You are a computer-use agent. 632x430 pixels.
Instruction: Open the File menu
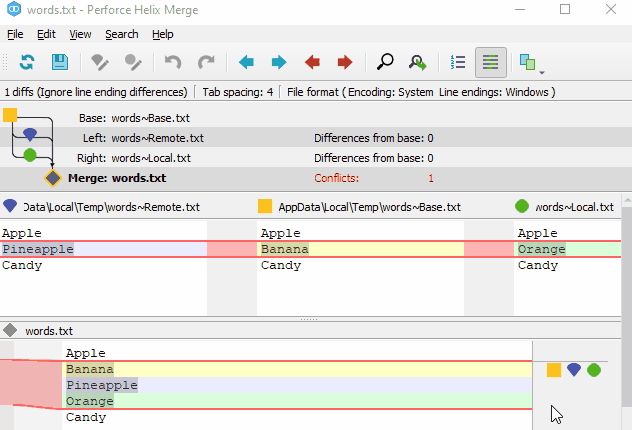[x=15, y=35]
